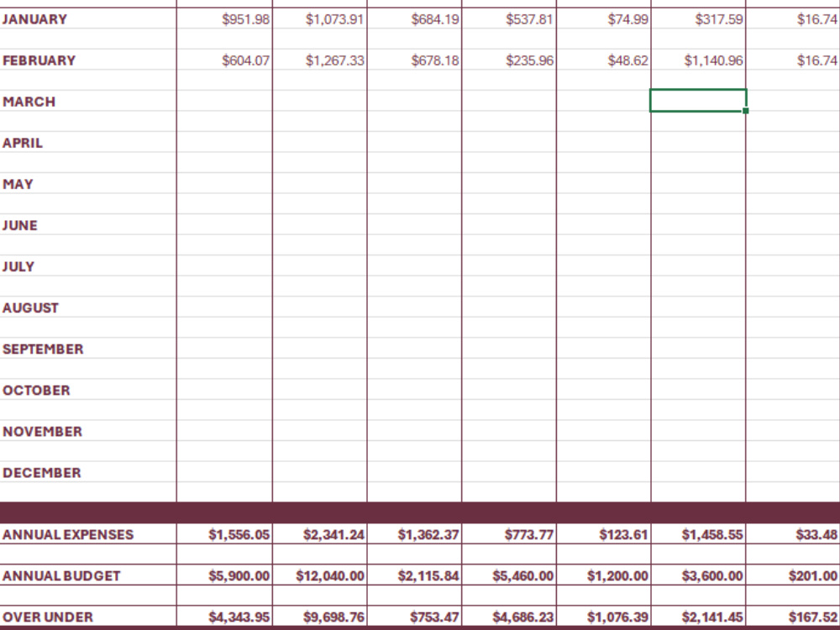Select annual expenses total $33.48
Viewport: 840px width, 630px height.
(x=794, y=534)
